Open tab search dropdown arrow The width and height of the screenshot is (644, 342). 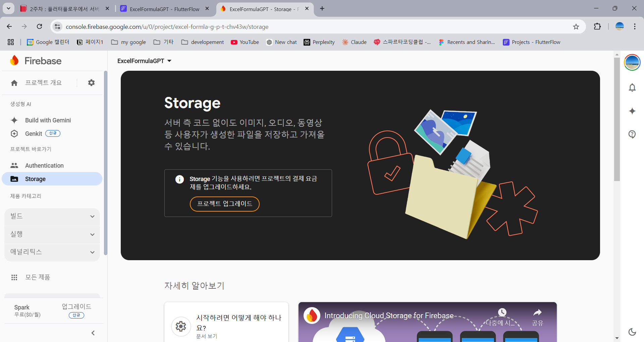(8, 8)
